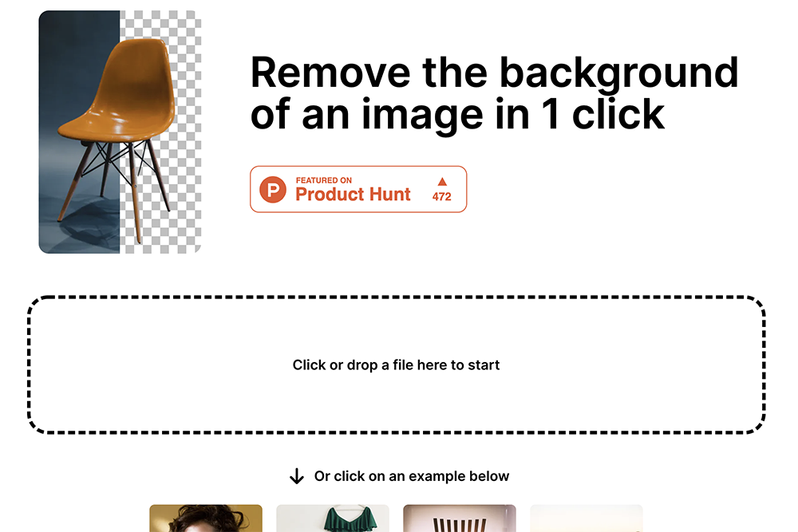The width and height of the screenshot is (798, 532).
Task: Select the striped chair-back example thumbnail
Action: [459, 518]
